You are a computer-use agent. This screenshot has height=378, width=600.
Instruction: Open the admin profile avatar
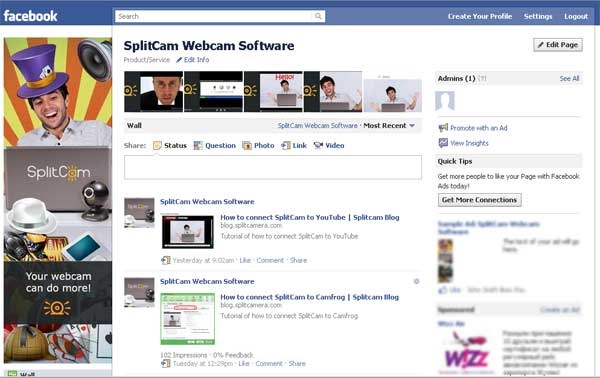[445, 101]
